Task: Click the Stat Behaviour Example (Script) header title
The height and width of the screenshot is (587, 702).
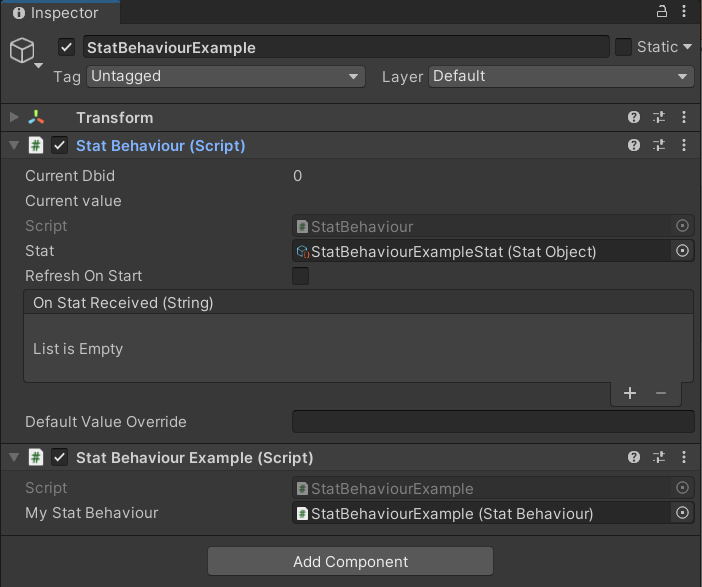Action: coord(195,458)
